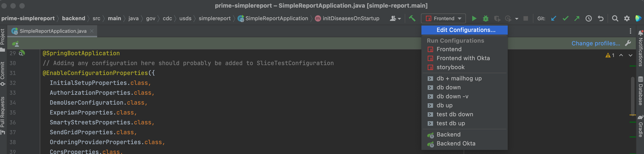Start debugging with the bug icon
This screenshot has height=154, width=644.
[485, 18]
